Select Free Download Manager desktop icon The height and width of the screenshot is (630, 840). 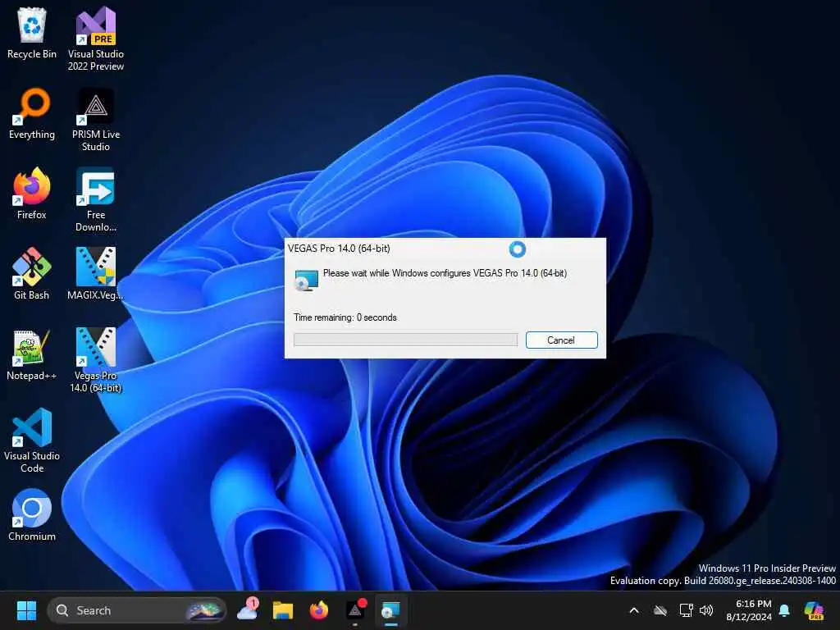96,199
